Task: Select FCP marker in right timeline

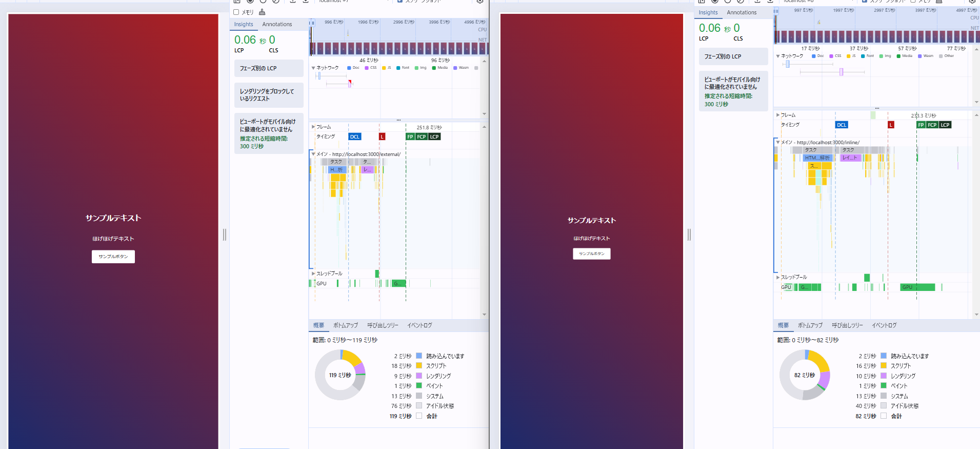Action: pyautogui.click(x=932, y=125)
